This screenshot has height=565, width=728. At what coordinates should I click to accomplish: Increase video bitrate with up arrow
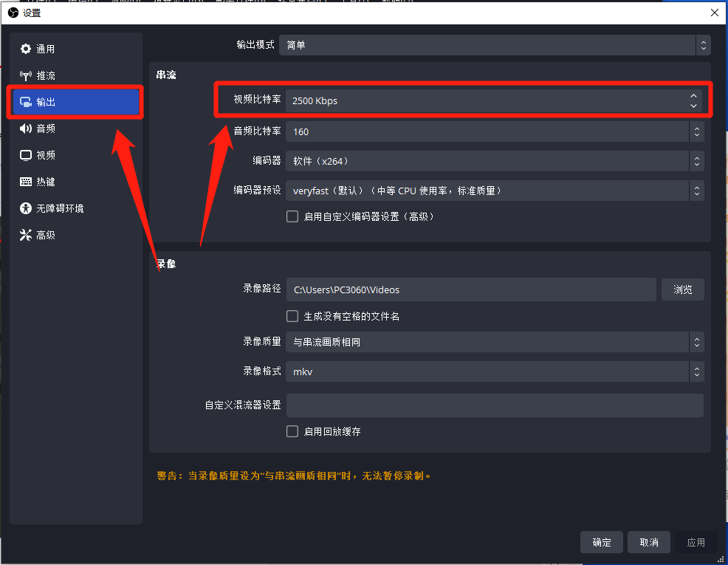pos(693,96)
